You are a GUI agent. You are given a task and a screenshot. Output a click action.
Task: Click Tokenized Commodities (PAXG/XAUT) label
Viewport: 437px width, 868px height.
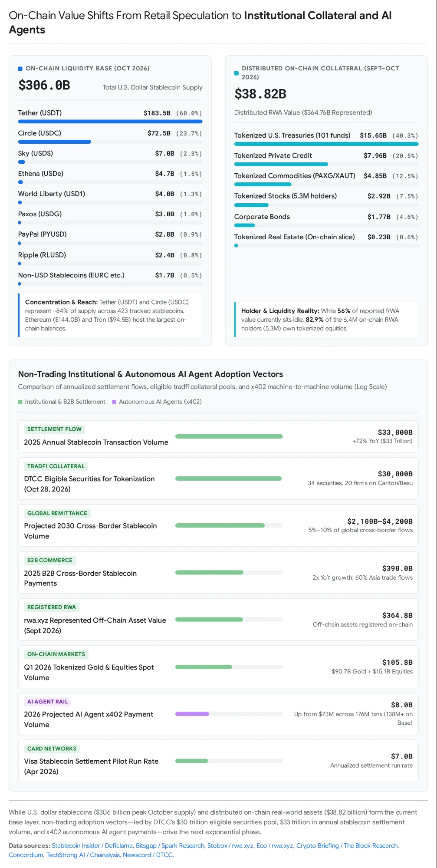(x=295, y=176)
